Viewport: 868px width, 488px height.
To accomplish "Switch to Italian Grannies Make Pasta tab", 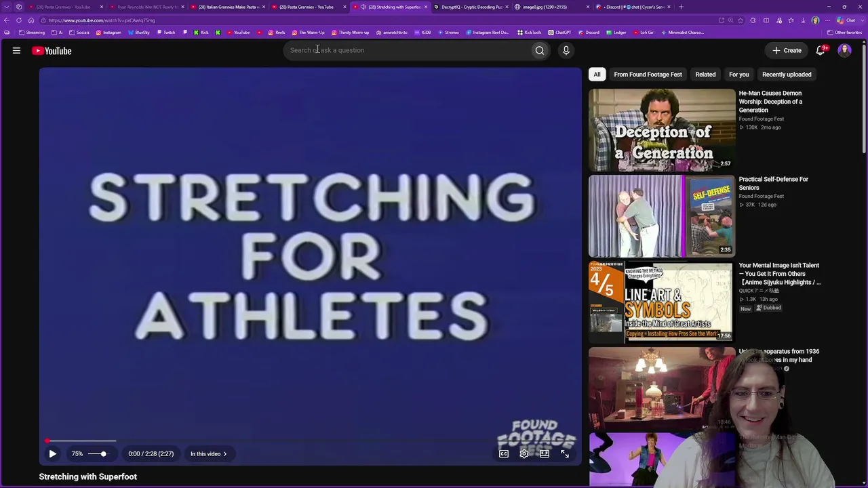I will tap(228, 7).
